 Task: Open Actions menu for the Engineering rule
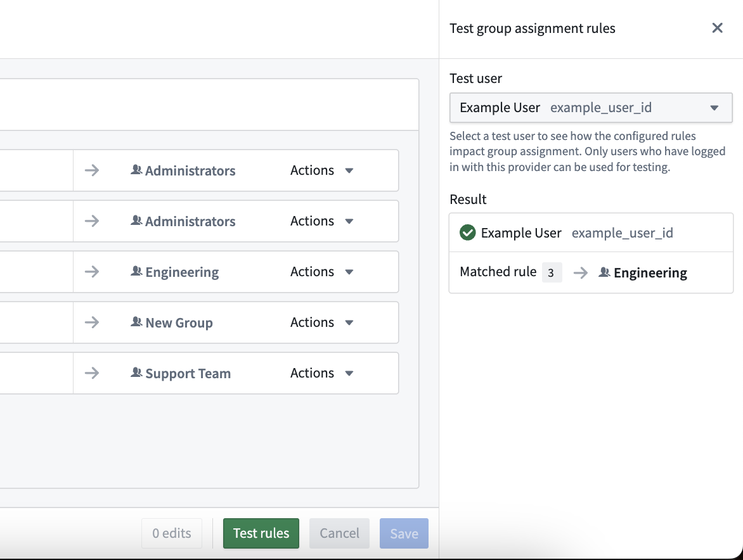322,272
